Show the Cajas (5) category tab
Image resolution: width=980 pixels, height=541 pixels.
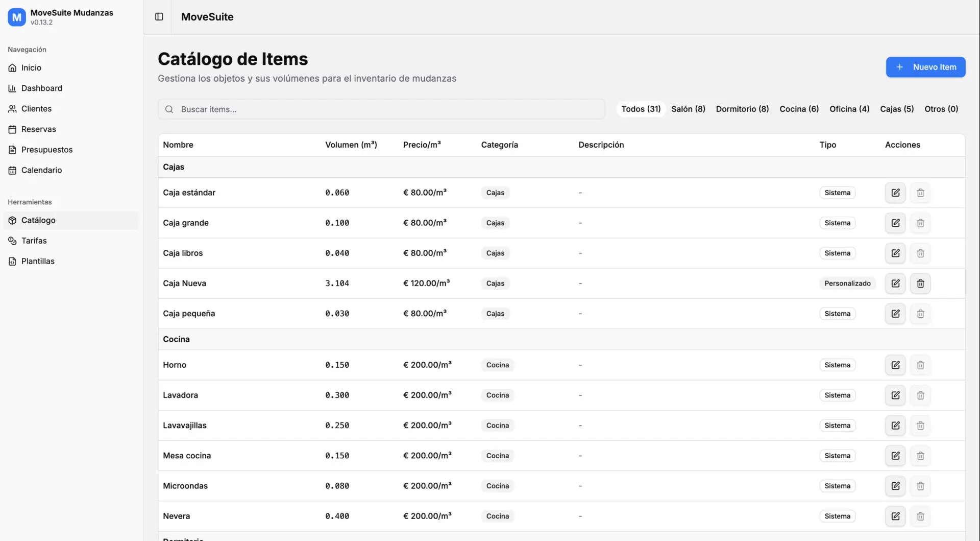(896, 109)
